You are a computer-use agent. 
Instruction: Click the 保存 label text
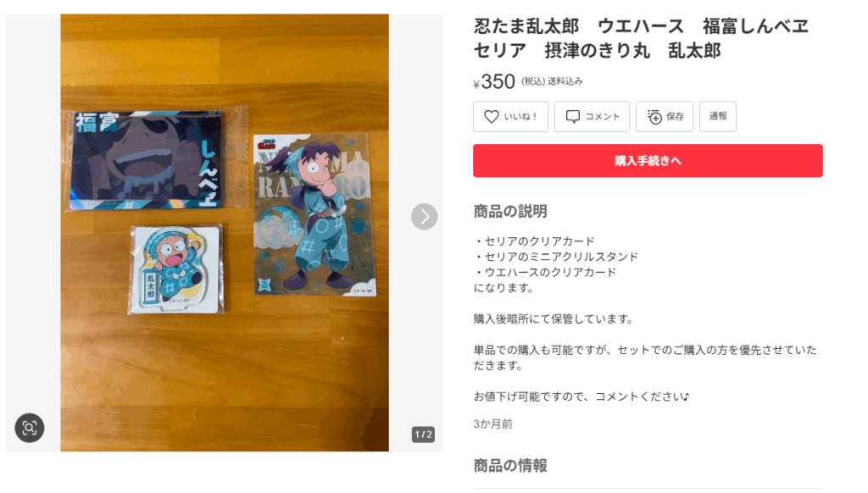[675, 117]
